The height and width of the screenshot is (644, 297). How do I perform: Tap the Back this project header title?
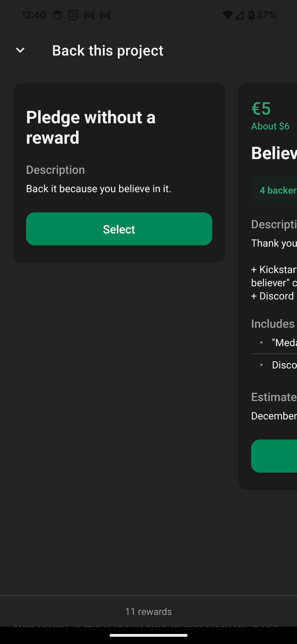point(108,51)
